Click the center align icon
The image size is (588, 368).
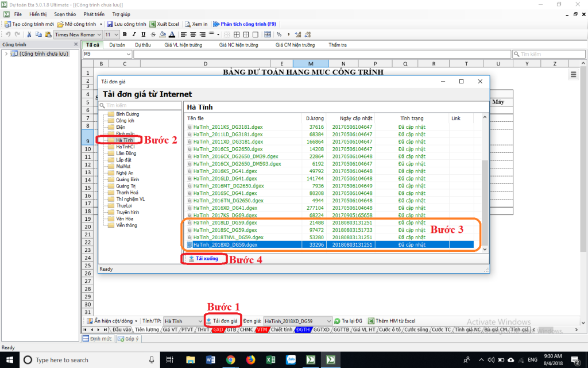(x=194, y=34)
